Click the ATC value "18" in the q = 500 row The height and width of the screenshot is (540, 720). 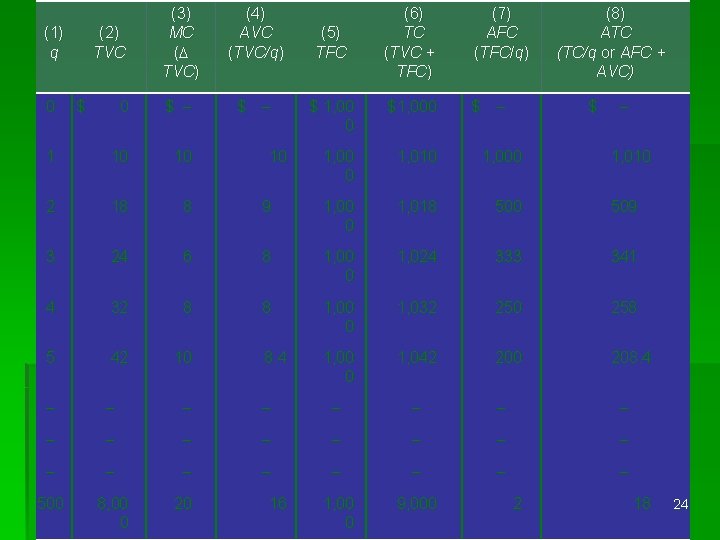(x=643, y=504)
